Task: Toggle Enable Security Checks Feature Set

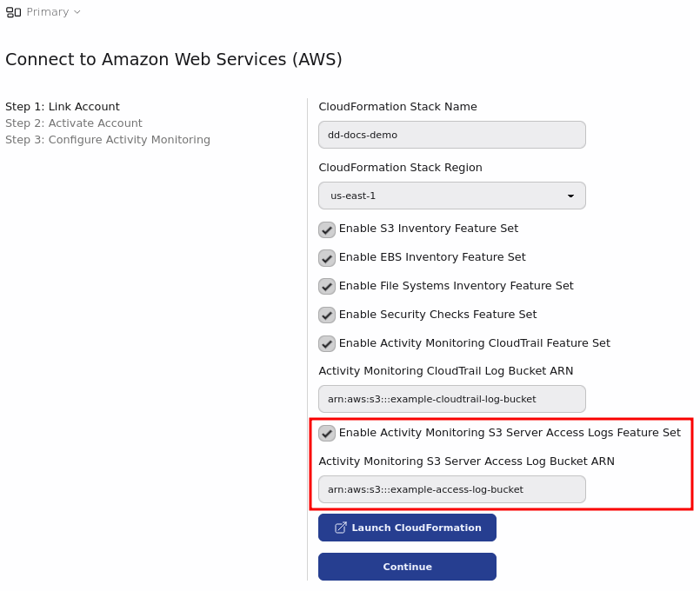Action: click(327, 315)
